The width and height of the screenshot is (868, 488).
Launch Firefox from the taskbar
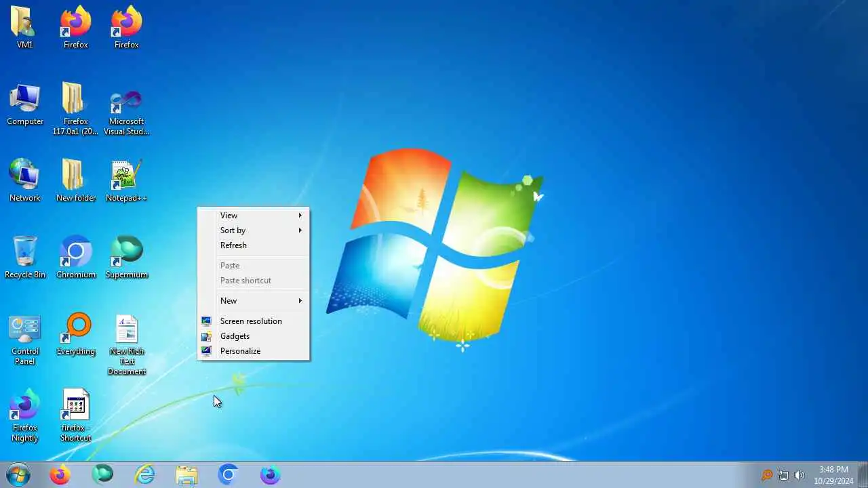(x=60, y=474)
